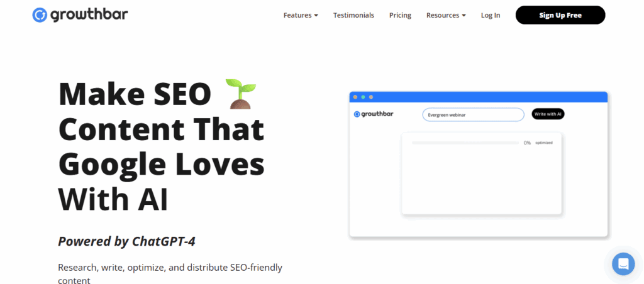Click the Write with AI button
This screenshot has height=284, width=644.
pyautogui.click(x=548, y=114)
